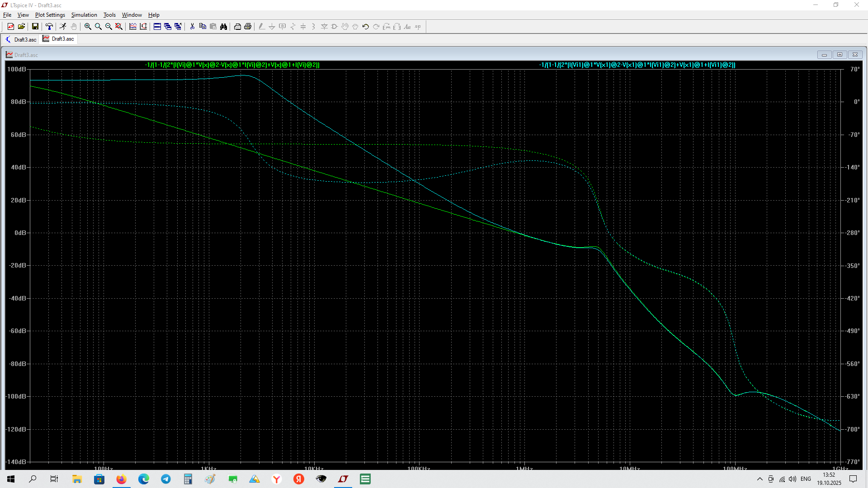This screenshot has width=868, height=488.
Task: Open the Simulation menu
Action: click(x=84, y=15)
